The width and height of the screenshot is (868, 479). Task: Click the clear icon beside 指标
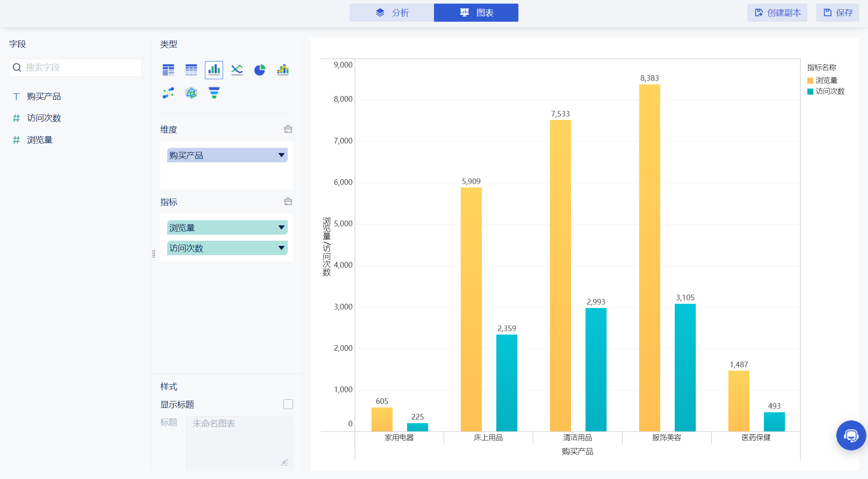(288, 202)
